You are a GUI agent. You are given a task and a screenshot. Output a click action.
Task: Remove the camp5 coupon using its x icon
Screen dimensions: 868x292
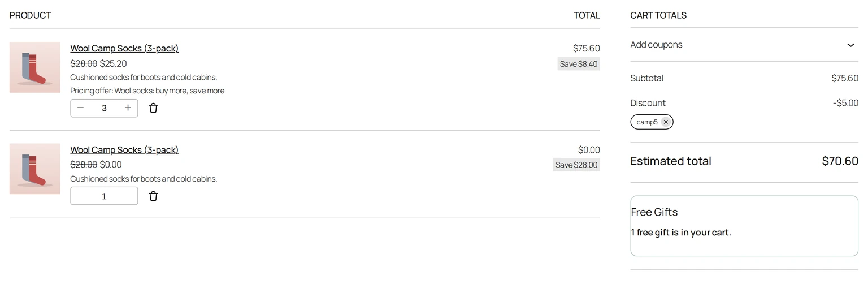coord(666,122)
